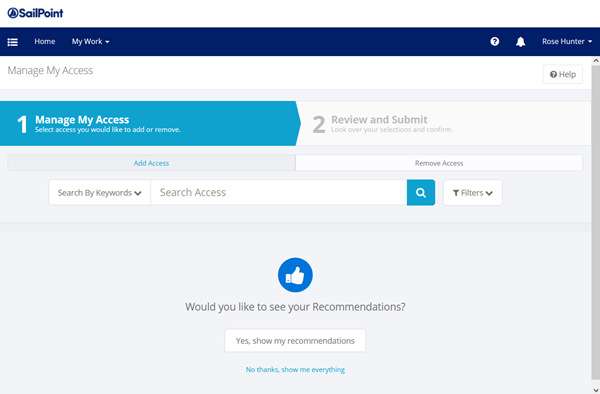The width and height of the screenshot is (600, 394).
Task: Open the help question mark icon in navbar
Action: point(494,41)
